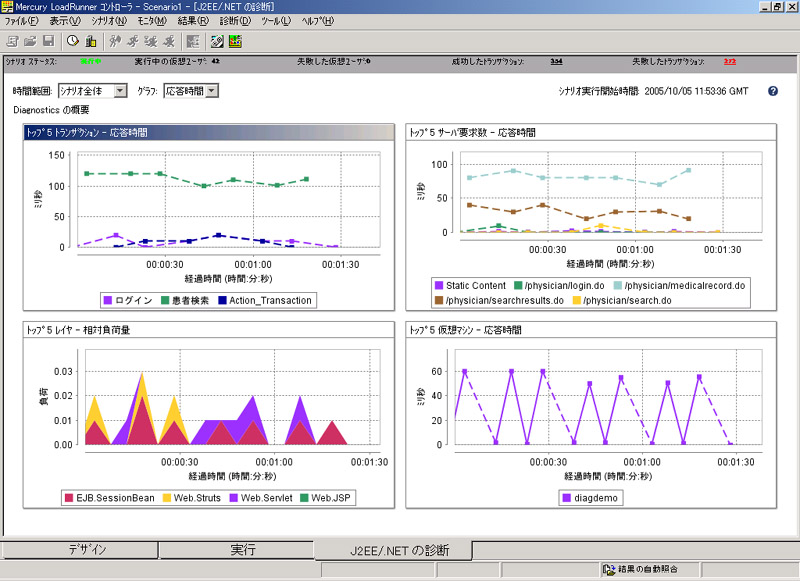800x581 pixels.
Task: Click the brown /physician/searchresults.do legend swatch
Action: pyautogui.click(x=439, y=300)
